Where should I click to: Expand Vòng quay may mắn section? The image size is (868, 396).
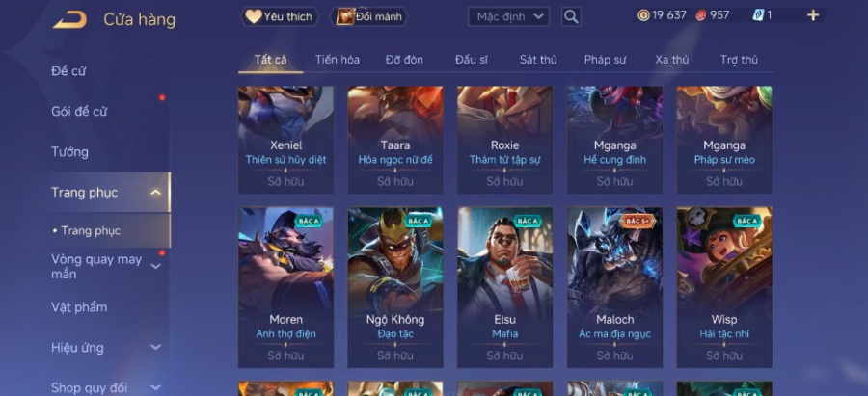coord(156,267)
